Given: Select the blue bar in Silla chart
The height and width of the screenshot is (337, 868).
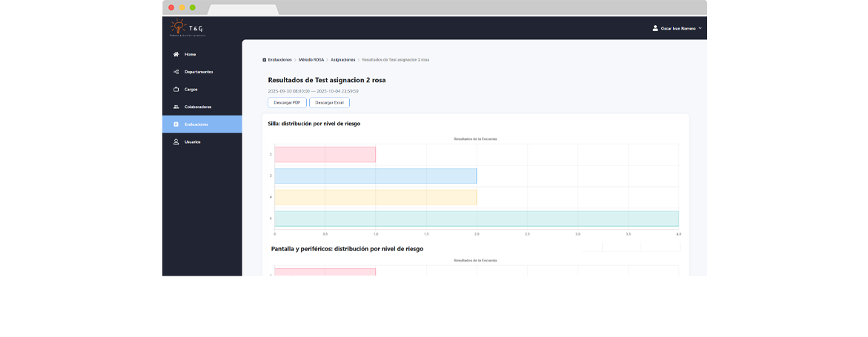Looking at the screenshot, I should [x=375, y=176].
